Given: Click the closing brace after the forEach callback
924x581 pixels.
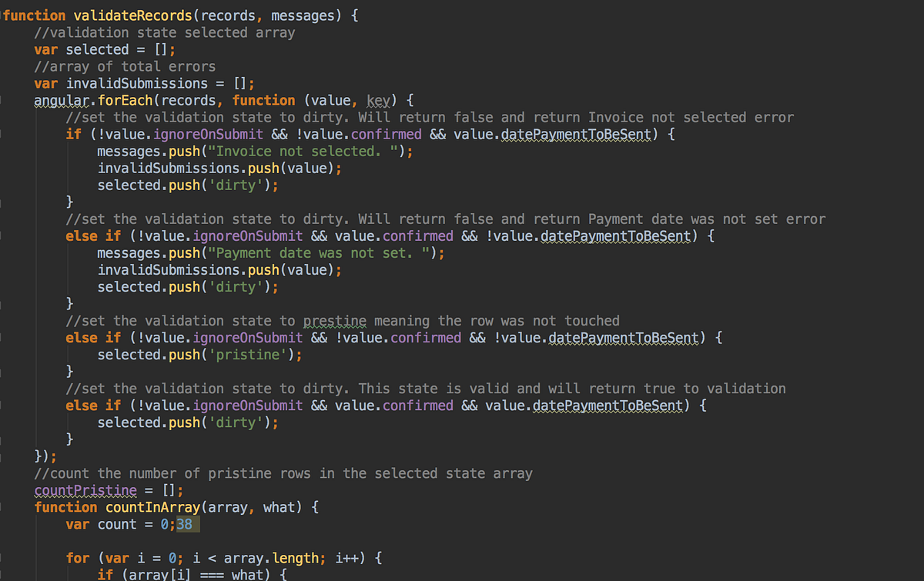Looking at the screenshot, I should [38, 456].
